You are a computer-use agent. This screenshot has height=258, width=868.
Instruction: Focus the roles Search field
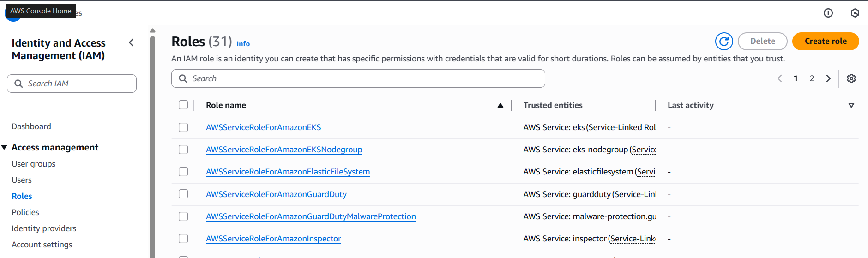(358, 78)
